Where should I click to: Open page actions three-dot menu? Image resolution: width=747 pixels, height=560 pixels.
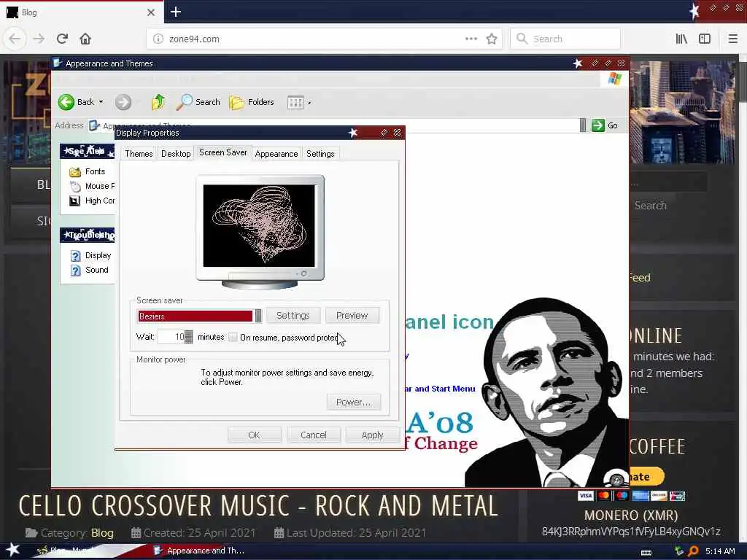point(471,39)
